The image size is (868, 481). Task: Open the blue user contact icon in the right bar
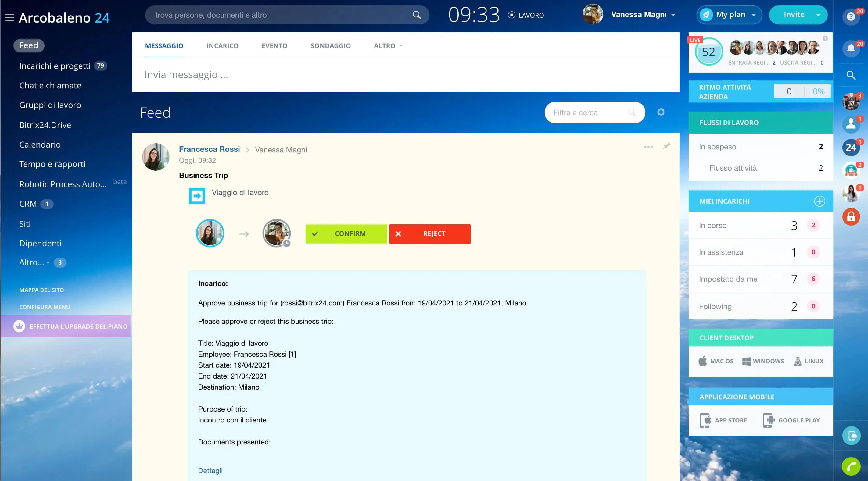click(x=851, y=124)
